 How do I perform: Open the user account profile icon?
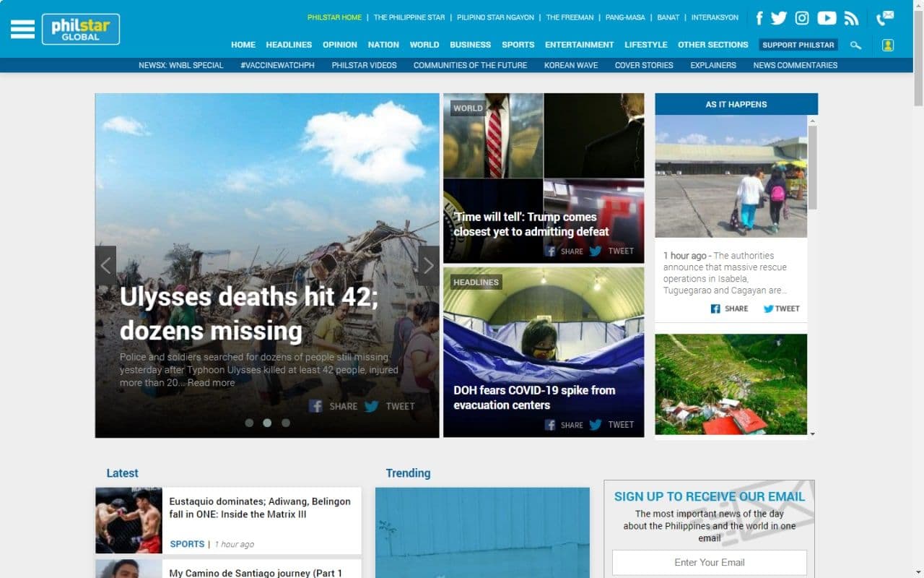[x=888, y=45]
